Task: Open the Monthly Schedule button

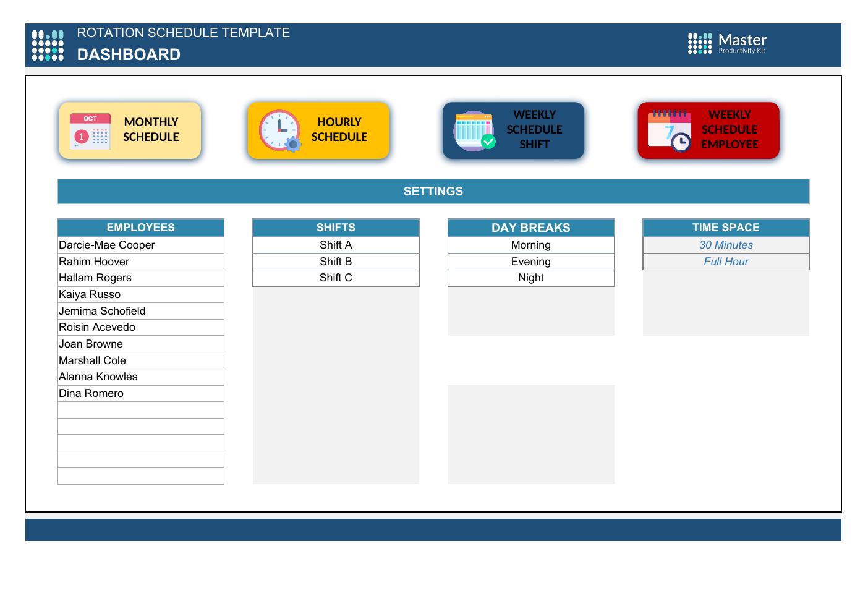Action: pyautogui.click(x=130, y=130)
